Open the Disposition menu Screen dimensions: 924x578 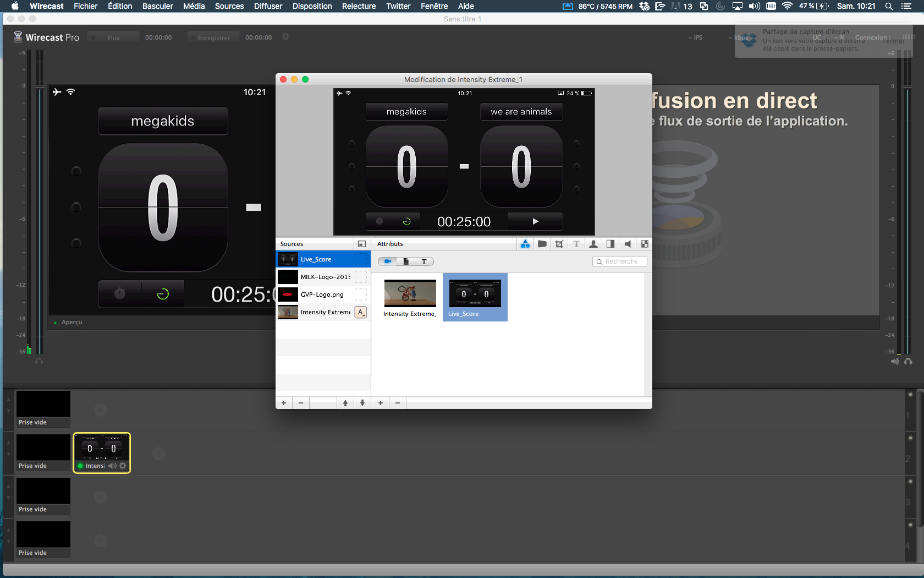pos(312,6)
